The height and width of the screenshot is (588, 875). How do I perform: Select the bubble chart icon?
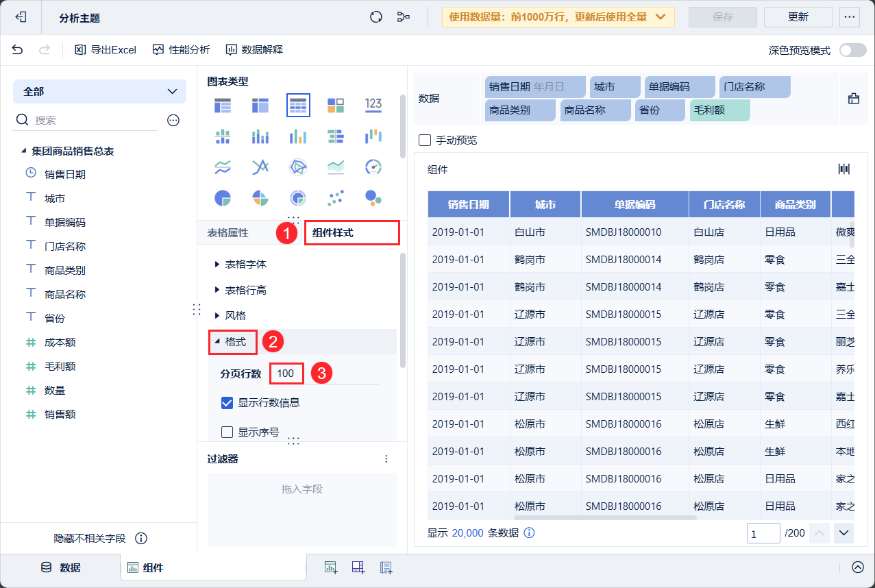tap(373, 198)
